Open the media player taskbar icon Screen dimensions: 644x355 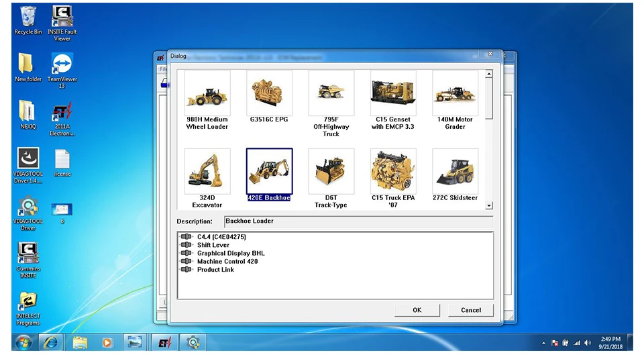tap(107, 342)
